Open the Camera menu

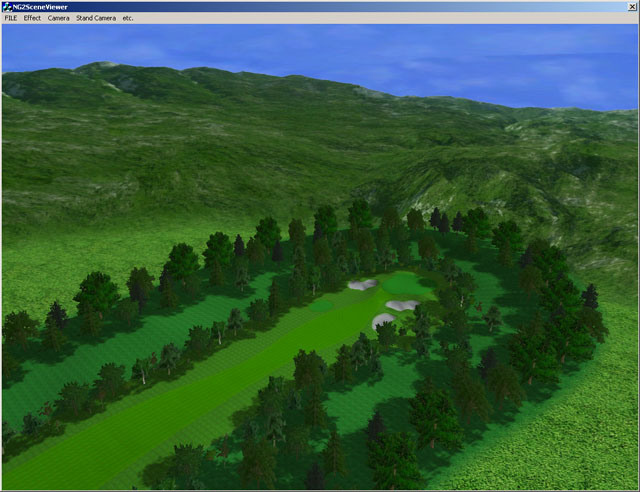pos(58,18)
